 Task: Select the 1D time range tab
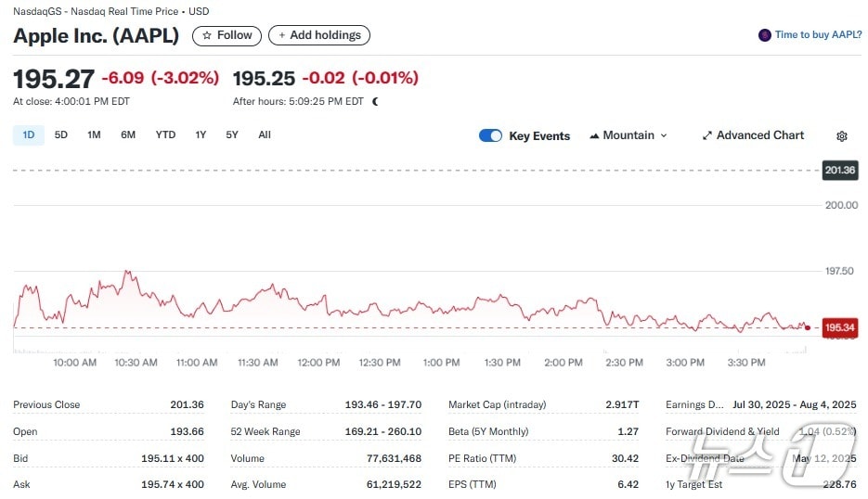(x=28, y=134)
